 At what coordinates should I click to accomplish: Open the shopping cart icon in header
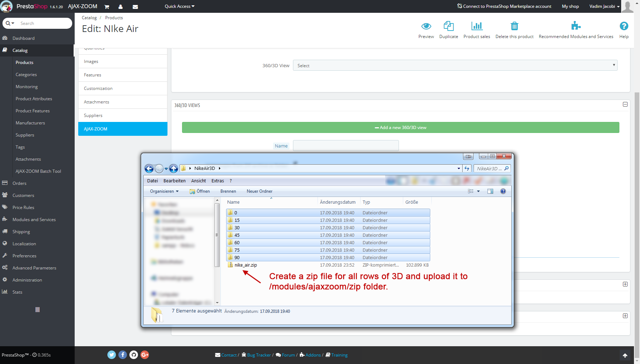pos(107,7)
